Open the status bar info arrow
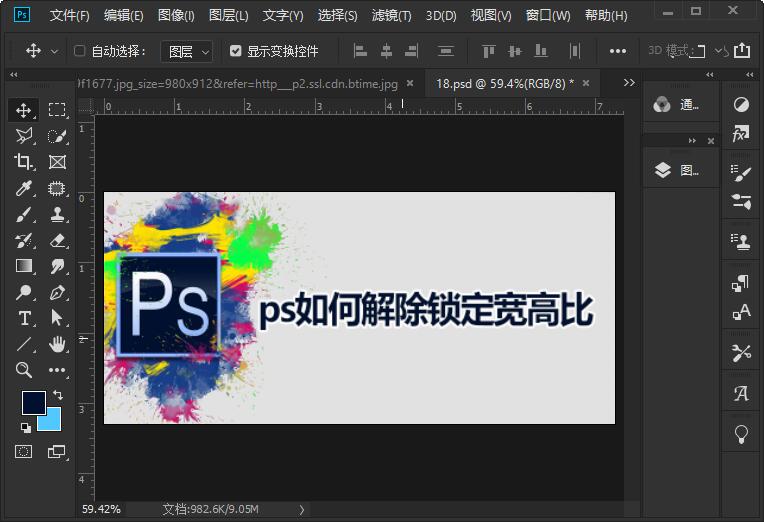 (x=302, y=510)
